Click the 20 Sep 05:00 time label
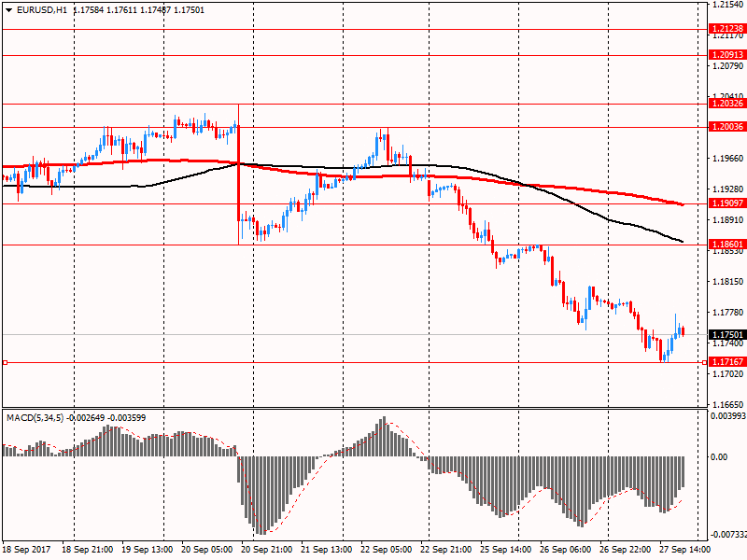Viewport: 747px width, 560px height. [x=206, y=550]
